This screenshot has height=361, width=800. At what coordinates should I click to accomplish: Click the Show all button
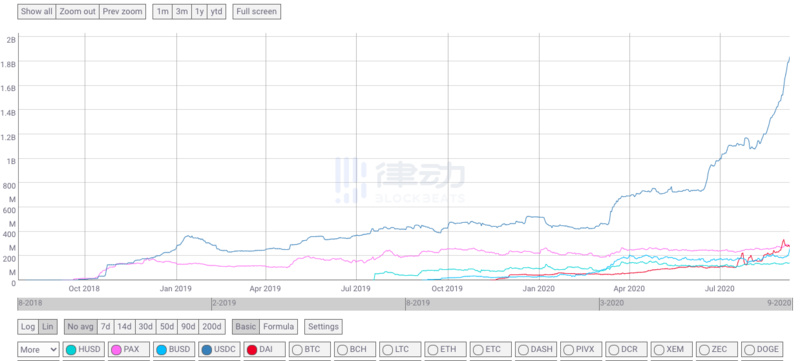(37, 12)
